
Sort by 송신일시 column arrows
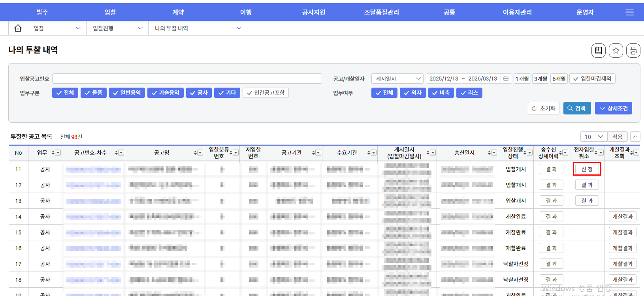pos(489,153)
